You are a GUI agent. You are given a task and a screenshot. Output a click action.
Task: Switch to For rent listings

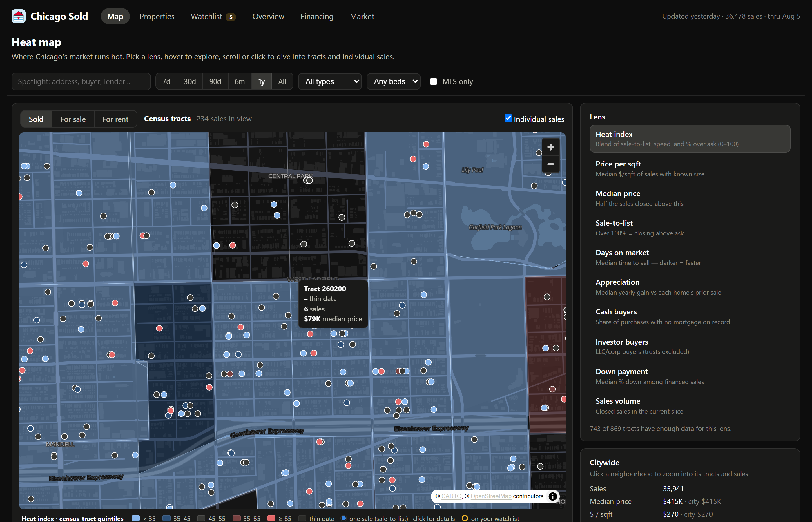point(115,119)
